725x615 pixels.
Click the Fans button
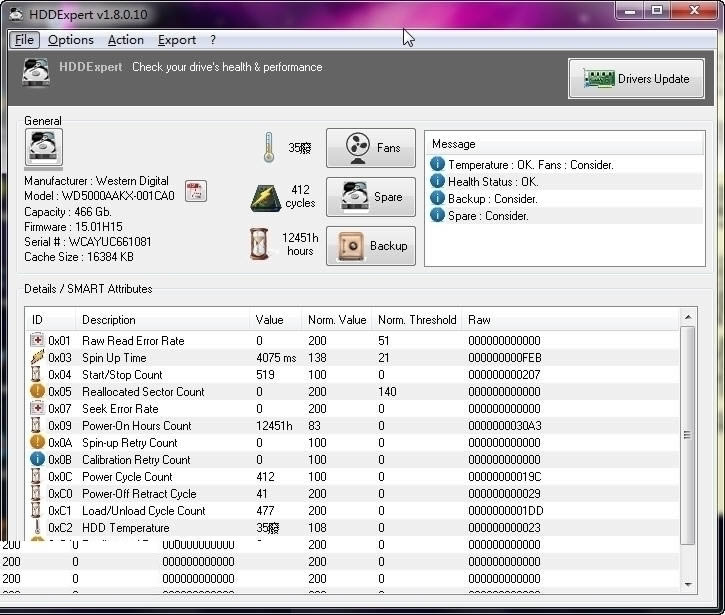pyautogui.click(x=371, y=148)
